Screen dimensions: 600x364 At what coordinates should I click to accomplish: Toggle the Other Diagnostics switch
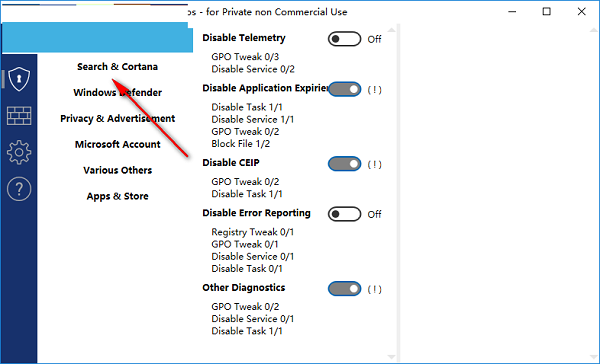tap(344, 289)
